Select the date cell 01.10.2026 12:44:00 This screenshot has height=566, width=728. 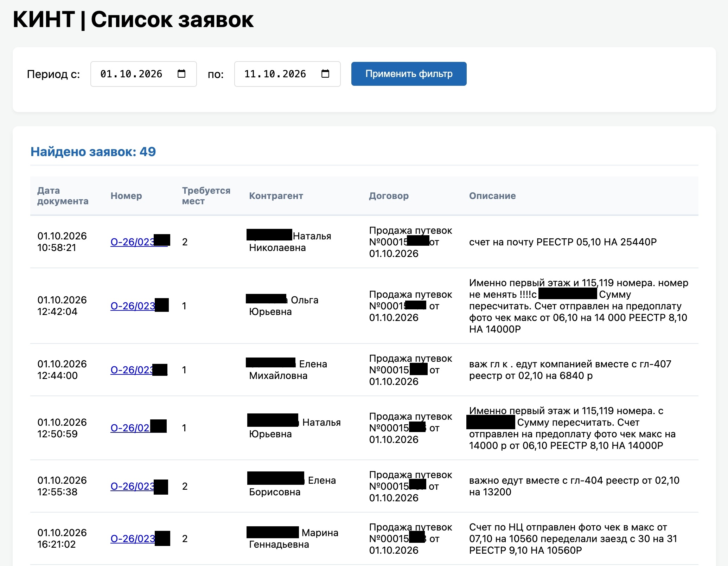[x=62, y=370]
